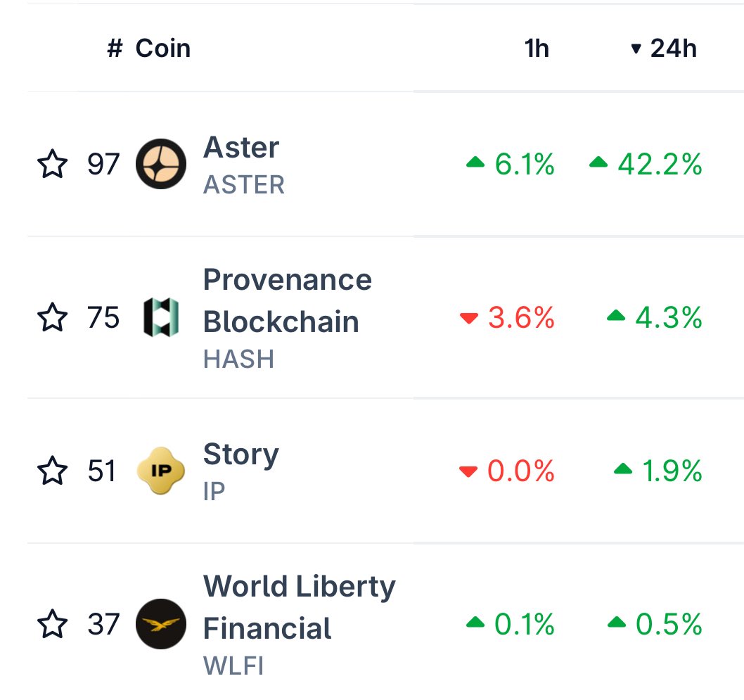Add Story to watchlist via star

(52, 471)
